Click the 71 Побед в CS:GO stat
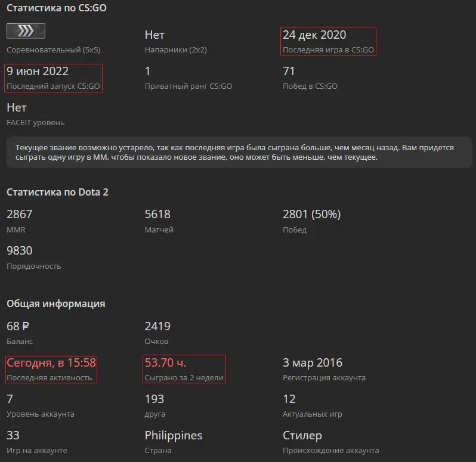 [x=289, y=72]
